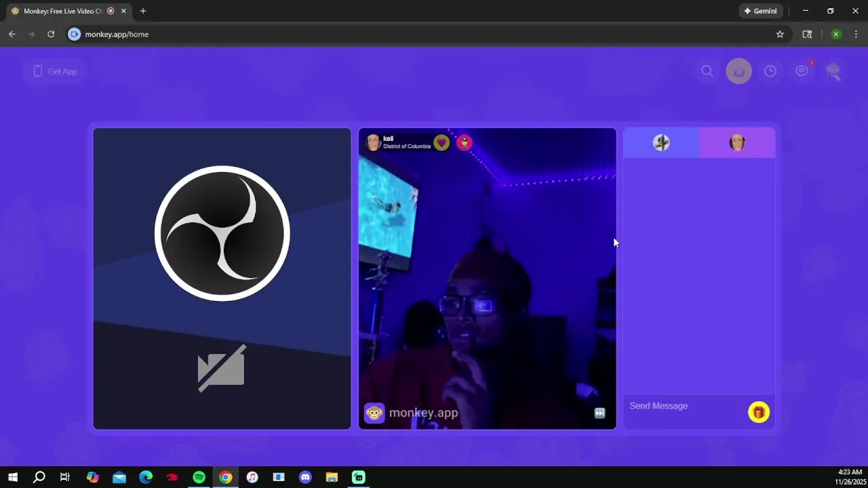
Task: Click the camera permission icon in address bar
Action: pyautogui.click(x=75, y=34)
